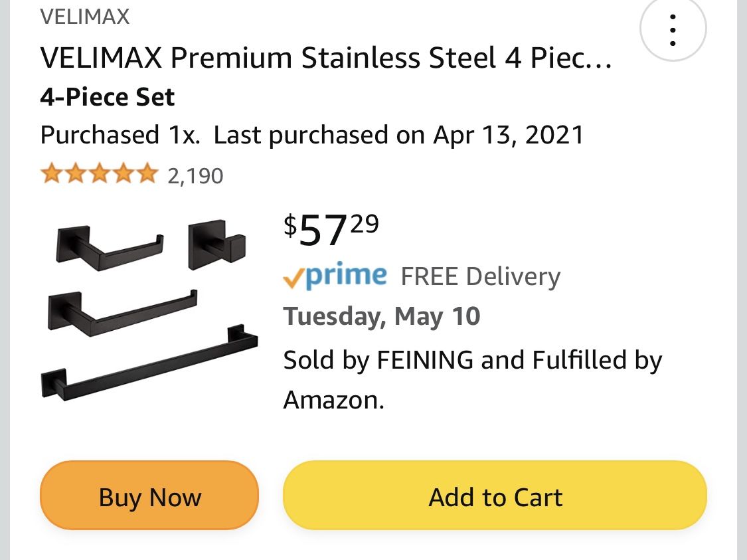Click the orange checkmark on the Prime logo

292,278
